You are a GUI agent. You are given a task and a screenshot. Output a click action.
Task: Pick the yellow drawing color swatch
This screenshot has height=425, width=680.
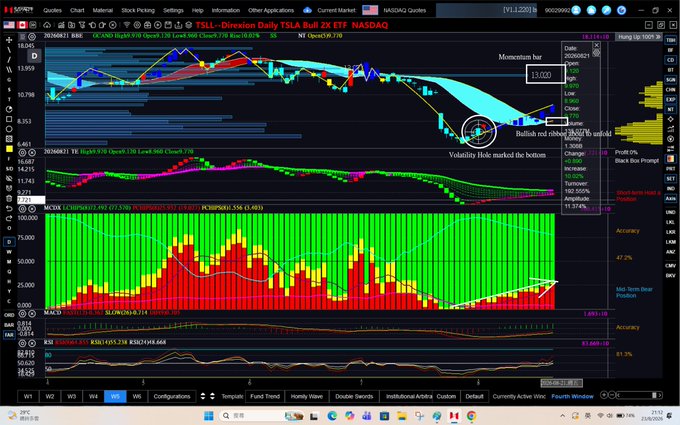coord(9,149)
